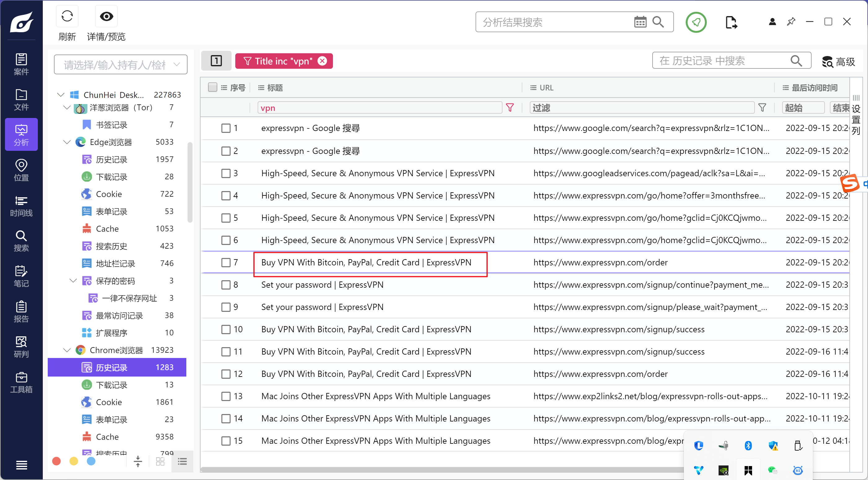Open the 位置 sidebar section
Screen dimensions: 868x480
(x=21, y=170)
